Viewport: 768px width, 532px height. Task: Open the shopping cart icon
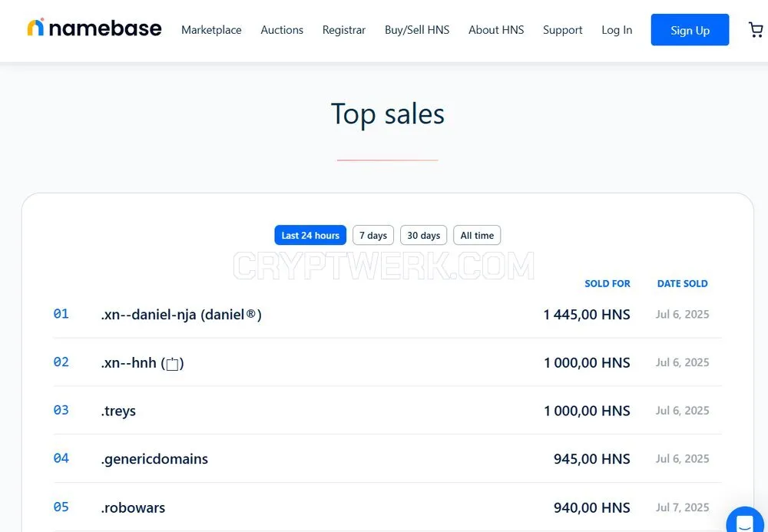point(756,30)
